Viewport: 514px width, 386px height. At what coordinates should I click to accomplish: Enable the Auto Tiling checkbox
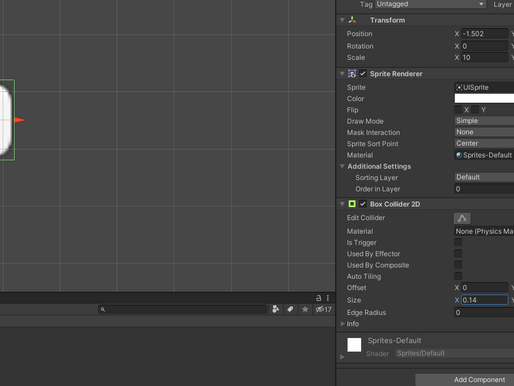(x=458, y=276)
